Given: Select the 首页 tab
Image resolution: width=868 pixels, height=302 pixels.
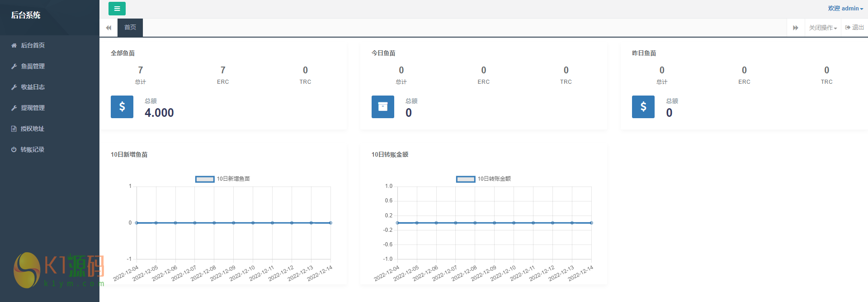Looking at the screenshot, I should coord(130,28).
